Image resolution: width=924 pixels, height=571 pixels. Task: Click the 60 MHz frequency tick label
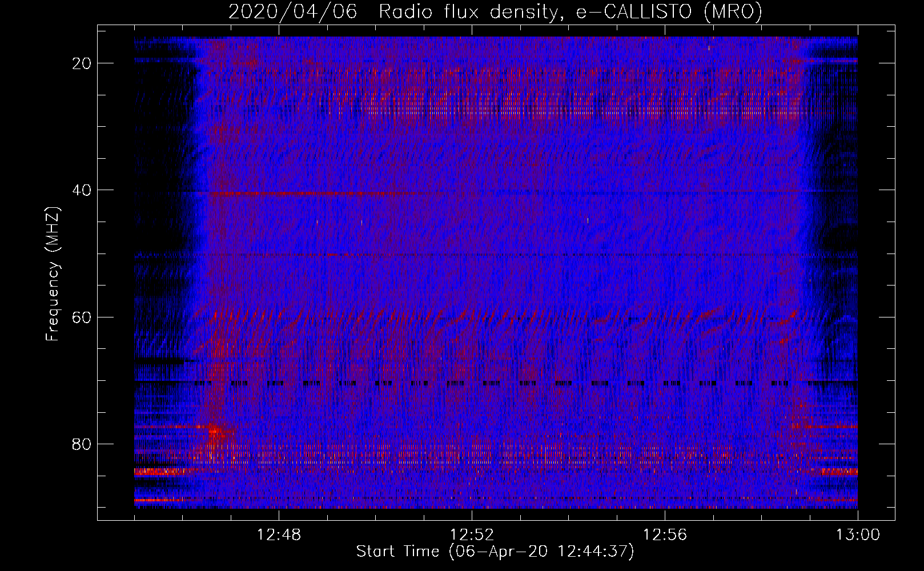[x=83, y=317]
